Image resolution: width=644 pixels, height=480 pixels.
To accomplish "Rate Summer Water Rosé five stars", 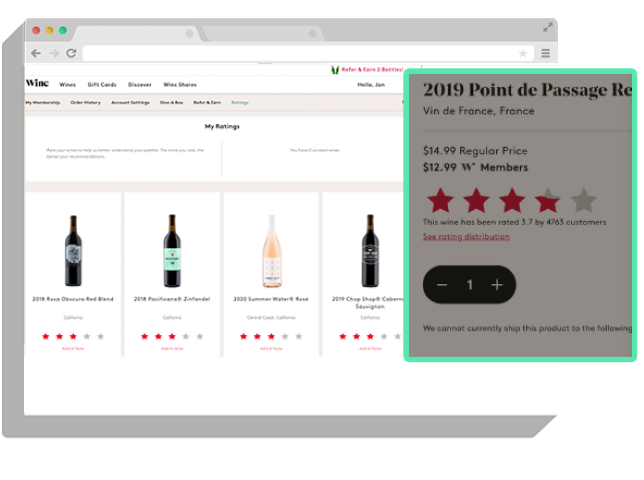I will (299, 337).
